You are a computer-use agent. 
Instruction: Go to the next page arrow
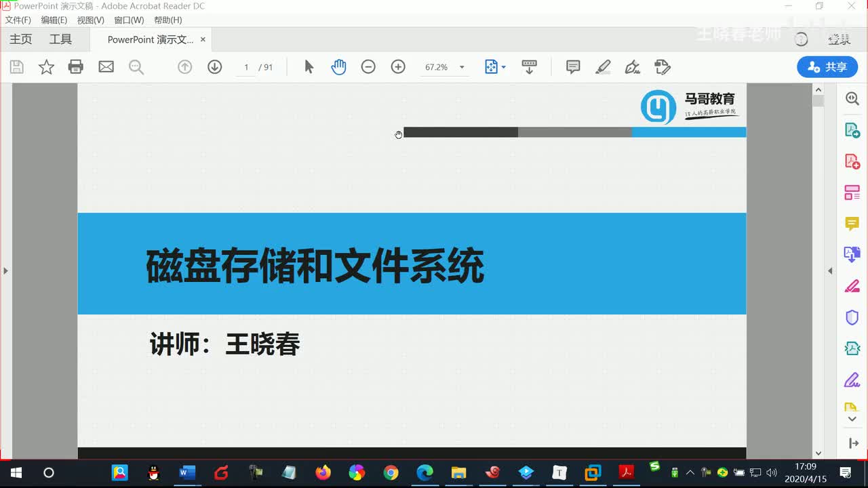[215, 67]
